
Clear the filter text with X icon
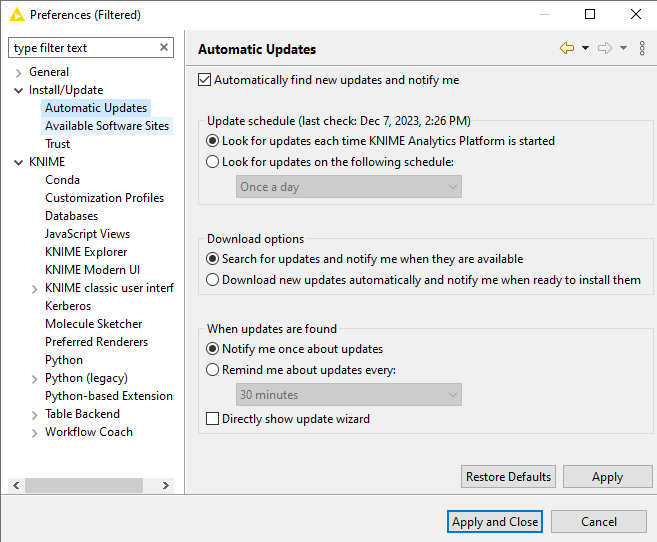[164, 47]
